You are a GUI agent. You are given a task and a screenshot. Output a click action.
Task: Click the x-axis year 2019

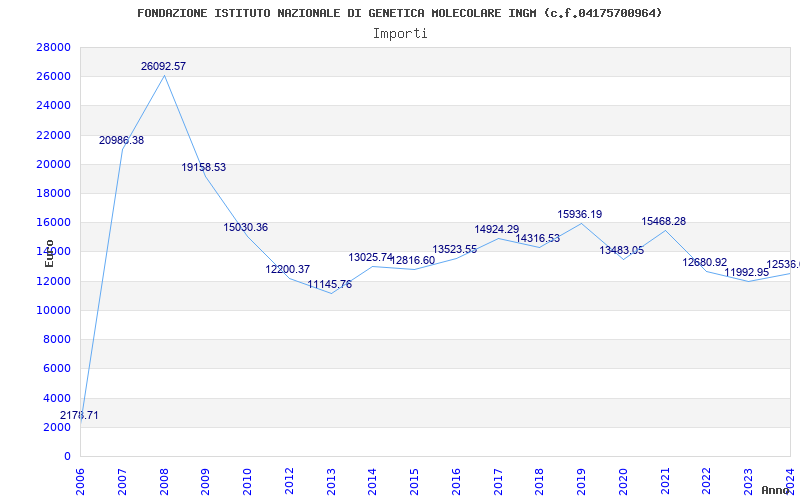point(582,482)
